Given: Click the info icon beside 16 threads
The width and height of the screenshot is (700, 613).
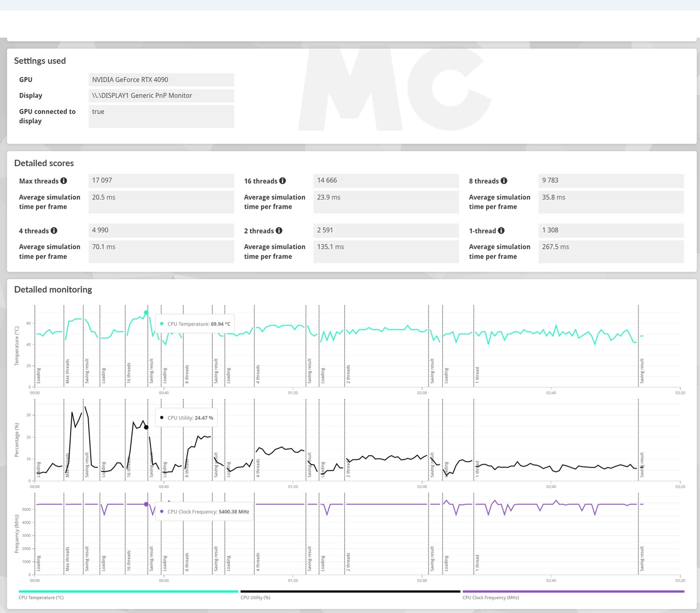Looking at the screenshot, I should pyautogui.click(x=283, y=181).
